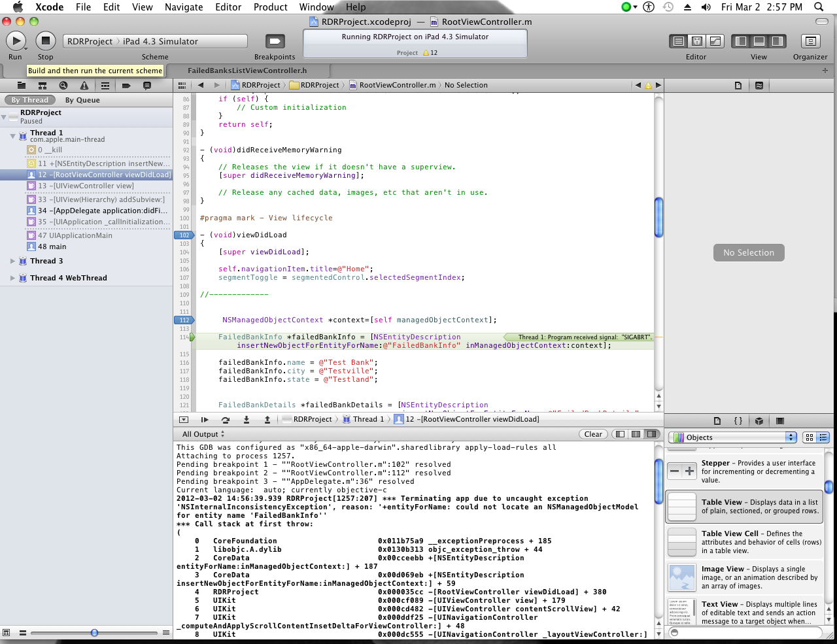Viewport: 837px width, 644px height.
Task: Click the Step Over debug icon
Action: tap(226, 420)
